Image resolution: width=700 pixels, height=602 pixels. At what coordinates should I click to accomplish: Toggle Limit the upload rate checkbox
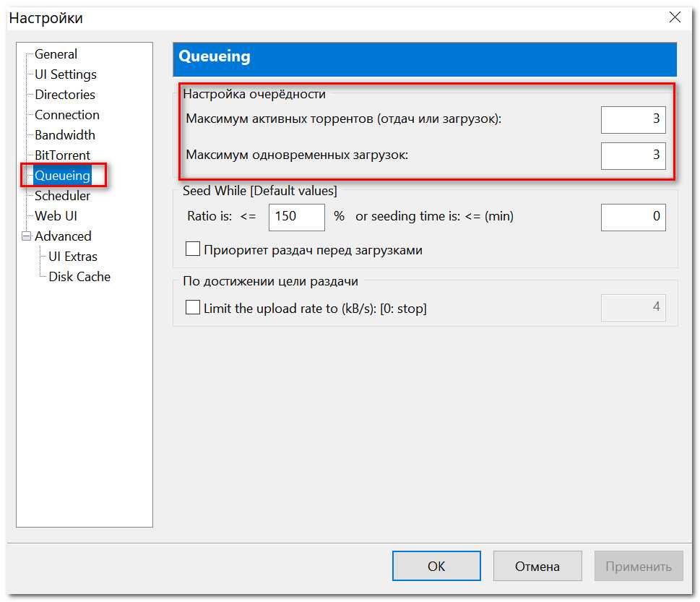(x=193, y=308)
